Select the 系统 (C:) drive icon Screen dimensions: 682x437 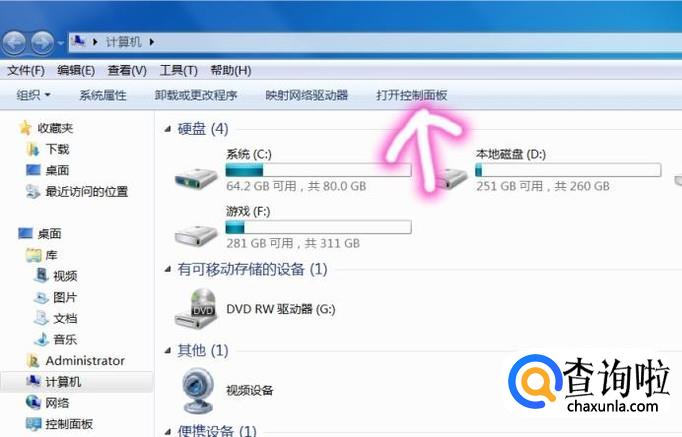[196, 177]
